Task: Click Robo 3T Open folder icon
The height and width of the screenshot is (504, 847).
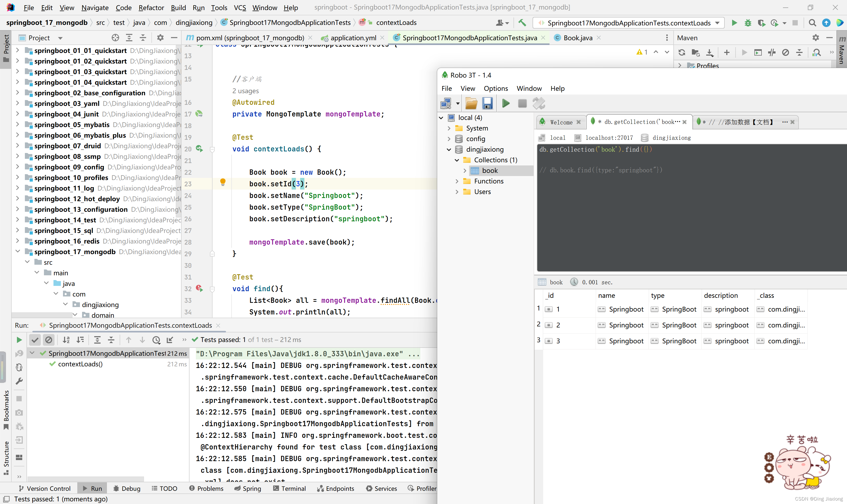Action: (471, 103)
